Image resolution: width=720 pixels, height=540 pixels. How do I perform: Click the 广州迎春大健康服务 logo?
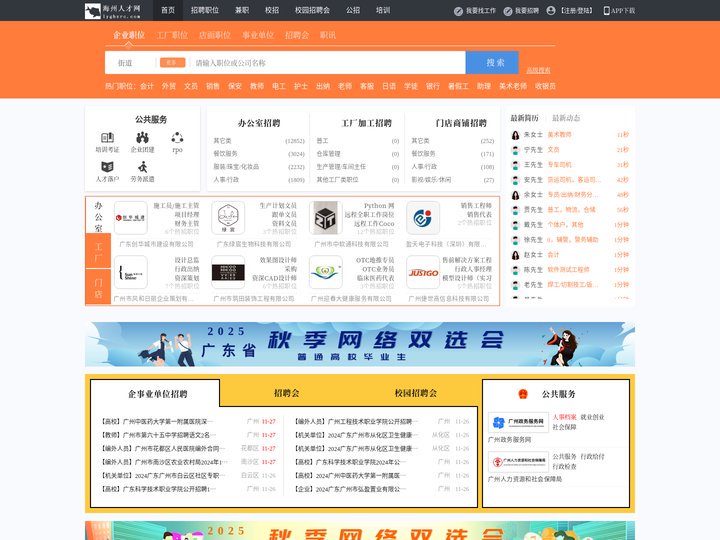(x=326, y=273)
